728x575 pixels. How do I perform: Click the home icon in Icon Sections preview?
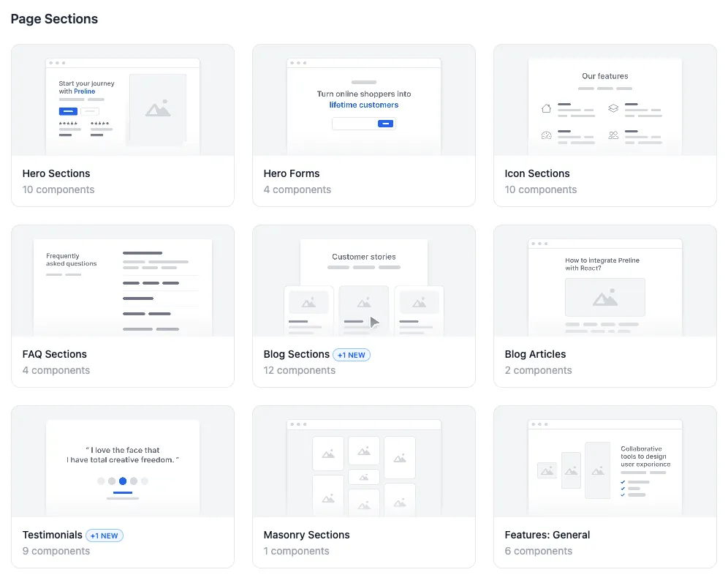(546, 107)
